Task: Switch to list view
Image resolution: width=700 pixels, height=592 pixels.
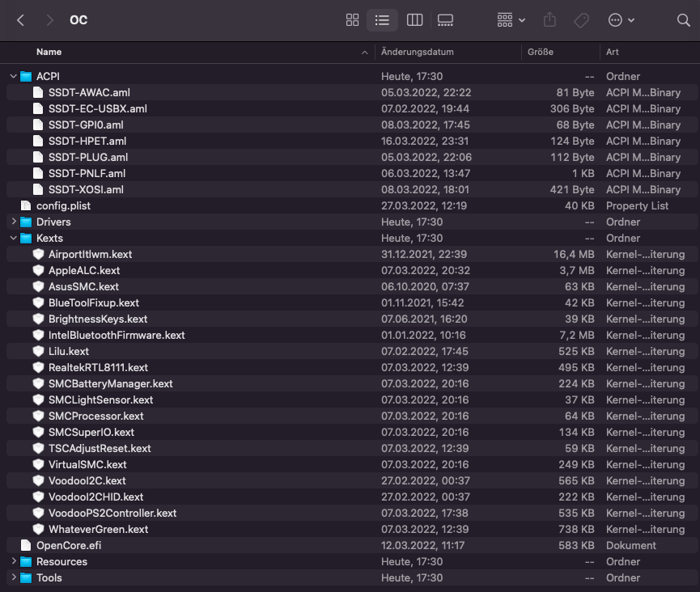Action: click(x=382, y=20)
